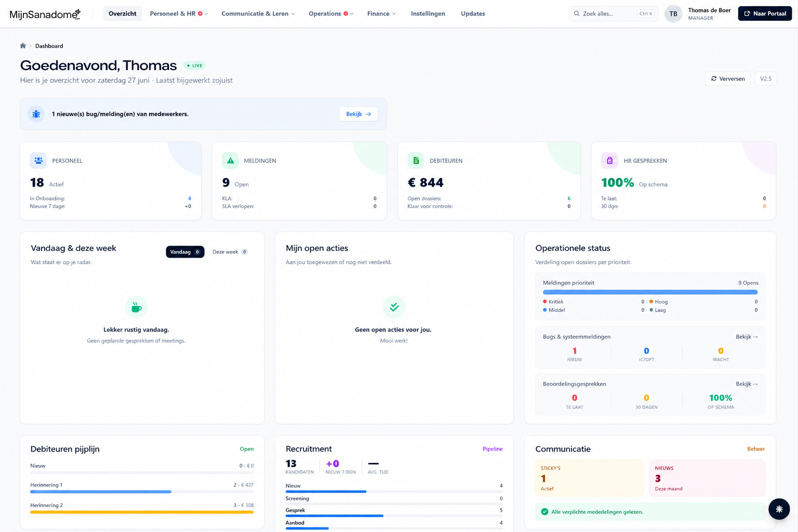Screen dimensions: 798x532
Task: Open the Instellingen menu item
Action: [x=428, y=14]
